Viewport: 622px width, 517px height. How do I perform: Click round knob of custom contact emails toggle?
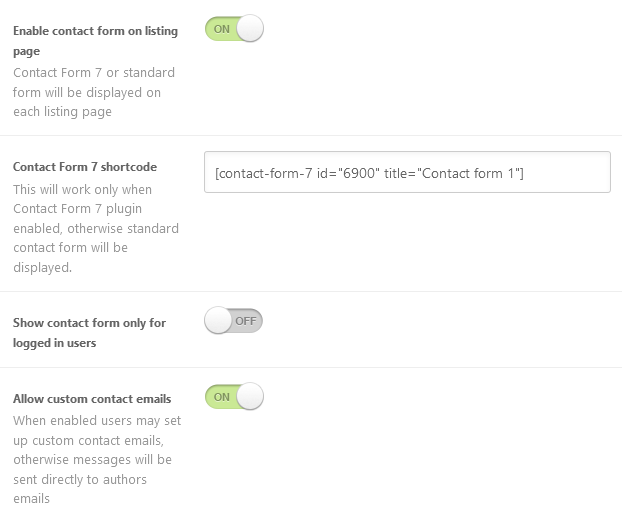(x=250, y=396)
